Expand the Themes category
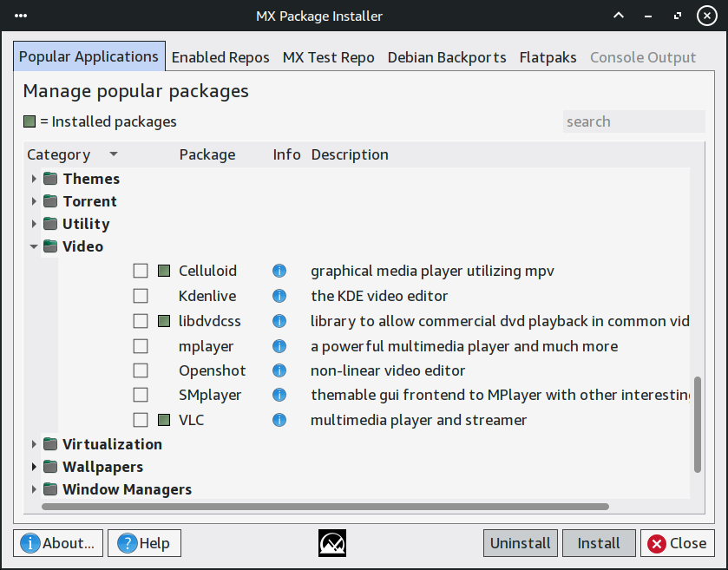Viewport: 728px width, 570px height. click(x=34, y=179)
